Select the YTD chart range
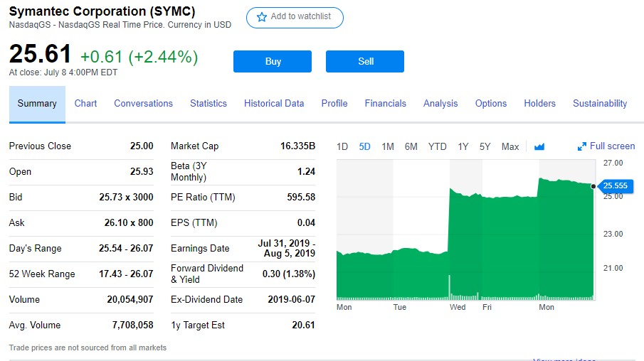The image size is (644, 361). coord(437,147)
